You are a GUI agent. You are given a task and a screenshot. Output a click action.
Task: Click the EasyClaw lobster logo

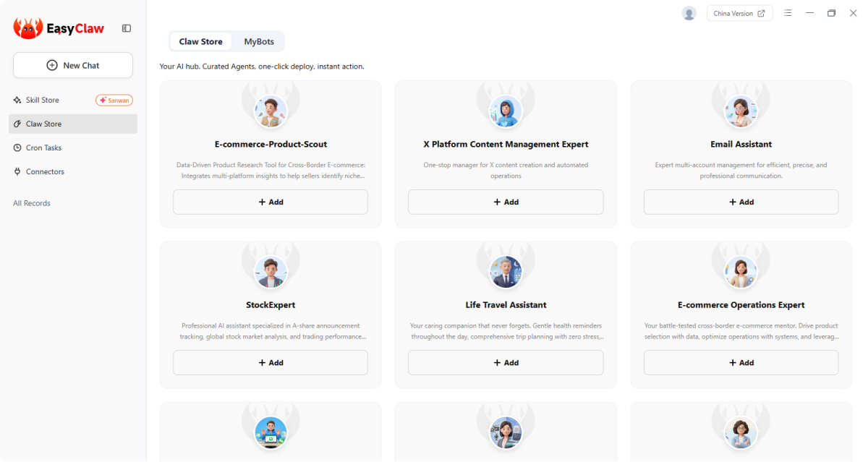(x=28, y=28)
